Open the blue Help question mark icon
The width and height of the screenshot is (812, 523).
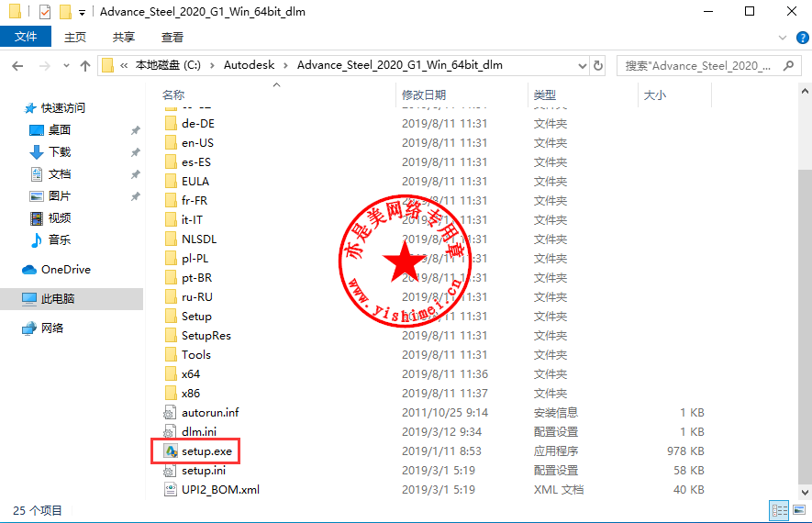(803, 38)
